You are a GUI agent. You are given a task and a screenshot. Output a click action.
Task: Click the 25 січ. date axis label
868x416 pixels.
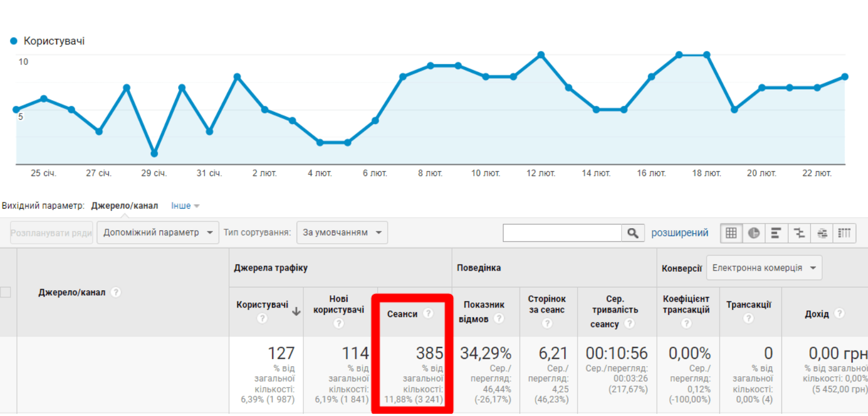tap(44, 173)
